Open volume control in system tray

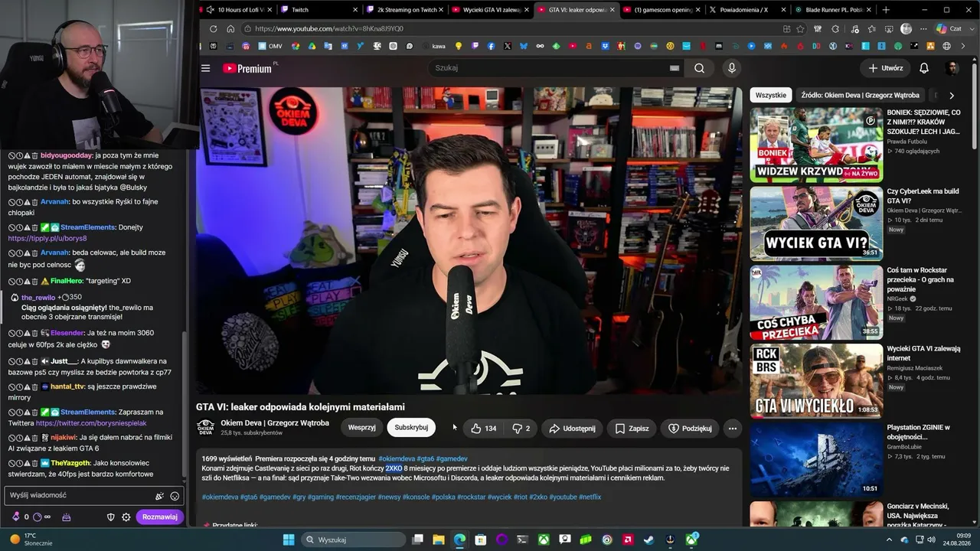pos(931,540)
